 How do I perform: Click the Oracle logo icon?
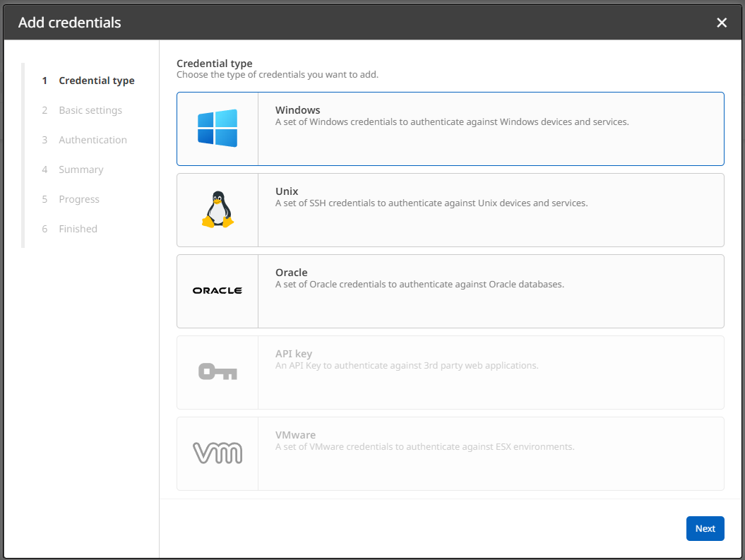coord(217,291)
